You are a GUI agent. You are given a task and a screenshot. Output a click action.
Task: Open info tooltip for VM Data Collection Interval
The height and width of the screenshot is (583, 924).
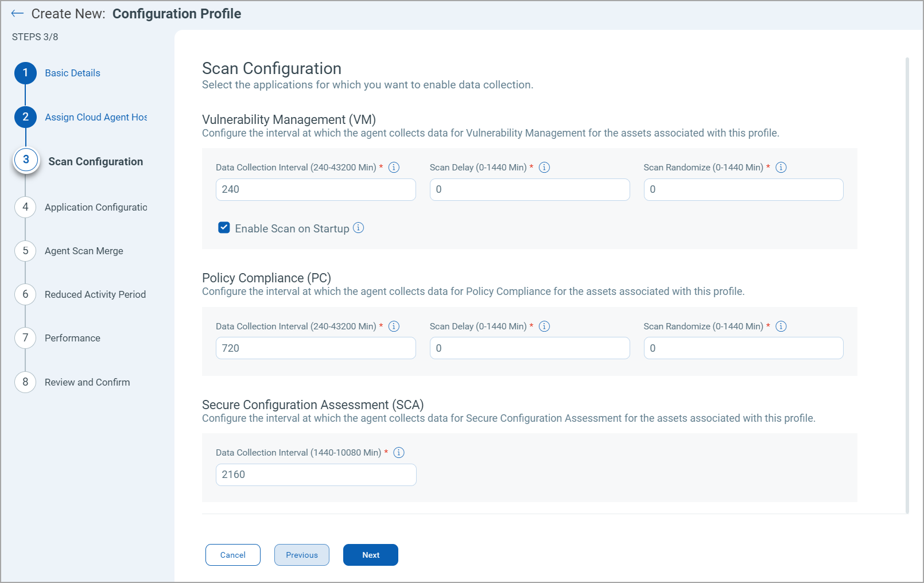pyautogui.click(x=394, y=167)
